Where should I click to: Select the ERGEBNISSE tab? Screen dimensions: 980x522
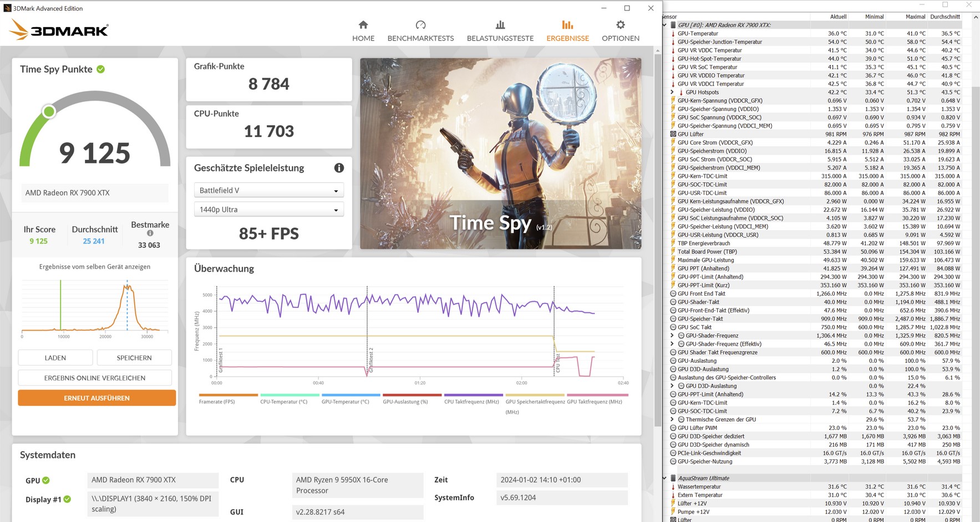click(567, 31)
